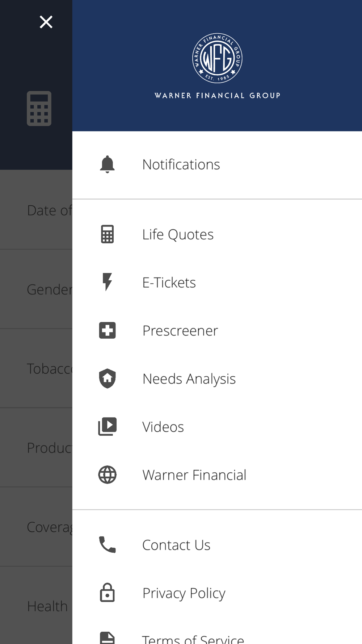This screenshot has height=644, width=362.
Task: View the Privacy Policy link
Action: (x=184, y=593)
